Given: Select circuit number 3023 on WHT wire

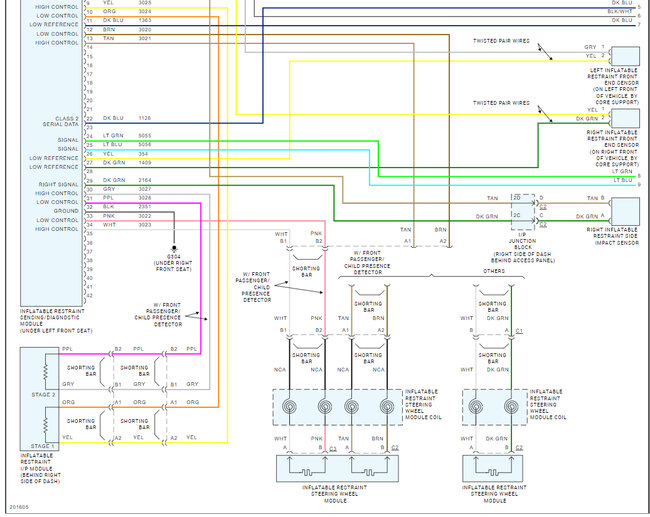Looking at the screenshot, I should [145, 225].
